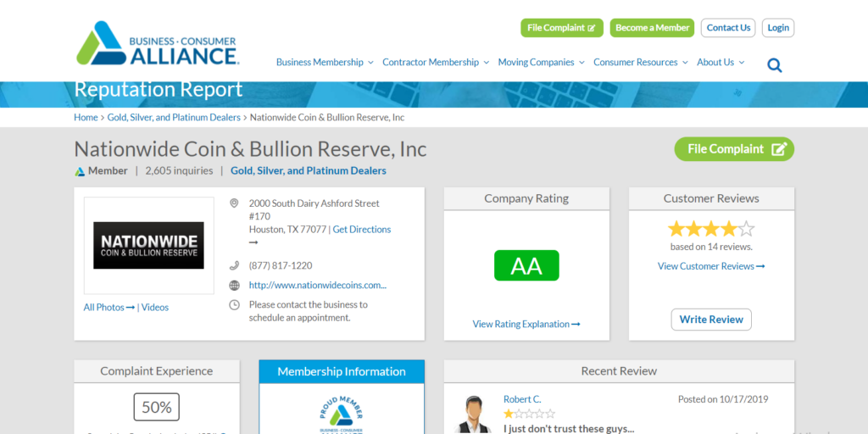Viewport: 868px width, 434px height.
Task: Open Gold, Silver, and Platinum Dealers category link
Action: click(x=309, y=171)
